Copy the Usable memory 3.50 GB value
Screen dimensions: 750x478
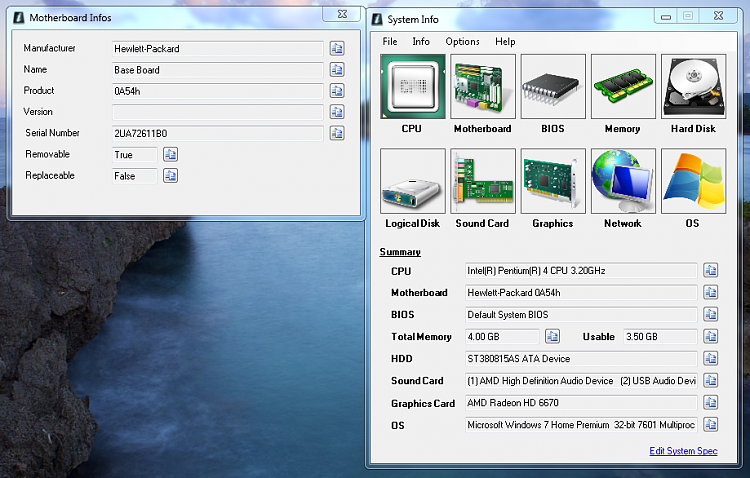(x=711, y=336)
